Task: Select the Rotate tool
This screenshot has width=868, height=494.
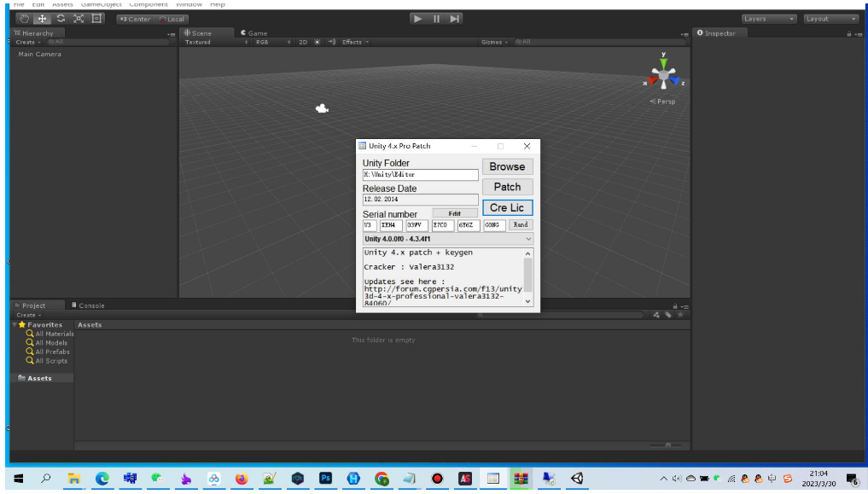Action: point(61,19)
